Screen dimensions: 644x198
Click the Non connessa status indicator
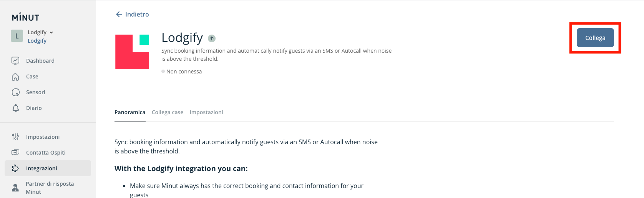point(182,72)
